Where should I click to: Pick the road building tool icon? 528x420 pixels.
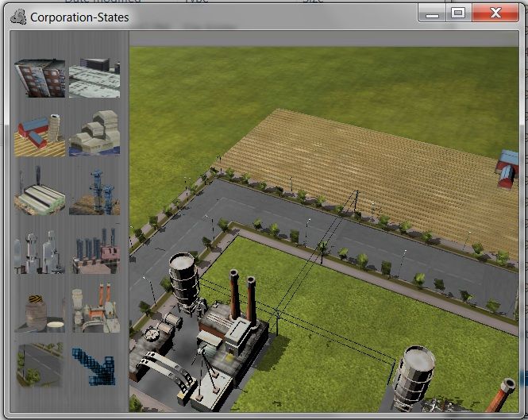tap(40, 365)
